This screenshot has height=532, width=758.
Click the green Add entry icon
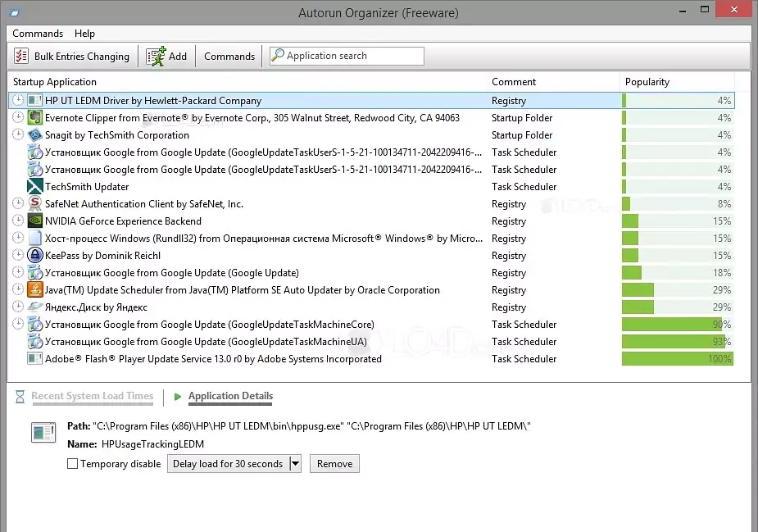(154, 55)
